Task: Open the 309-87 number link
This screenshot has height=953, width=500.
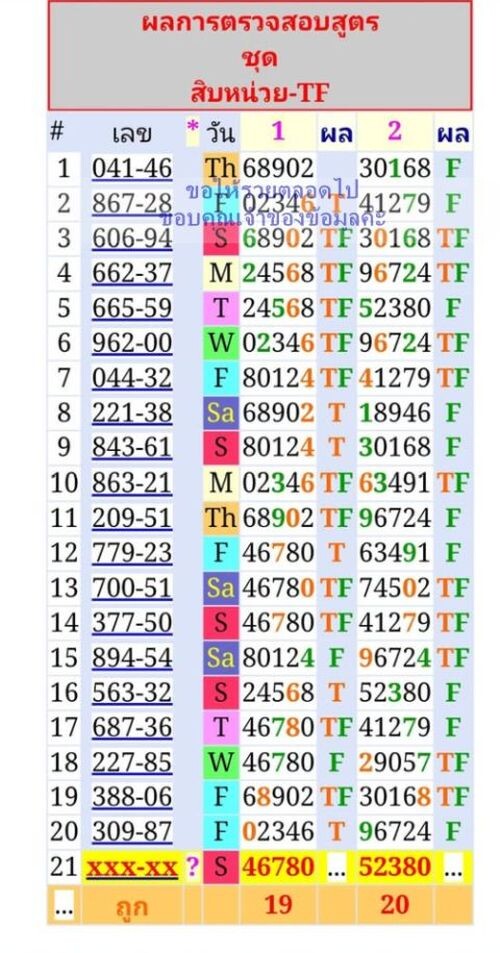Action: (x=132, y=831)
